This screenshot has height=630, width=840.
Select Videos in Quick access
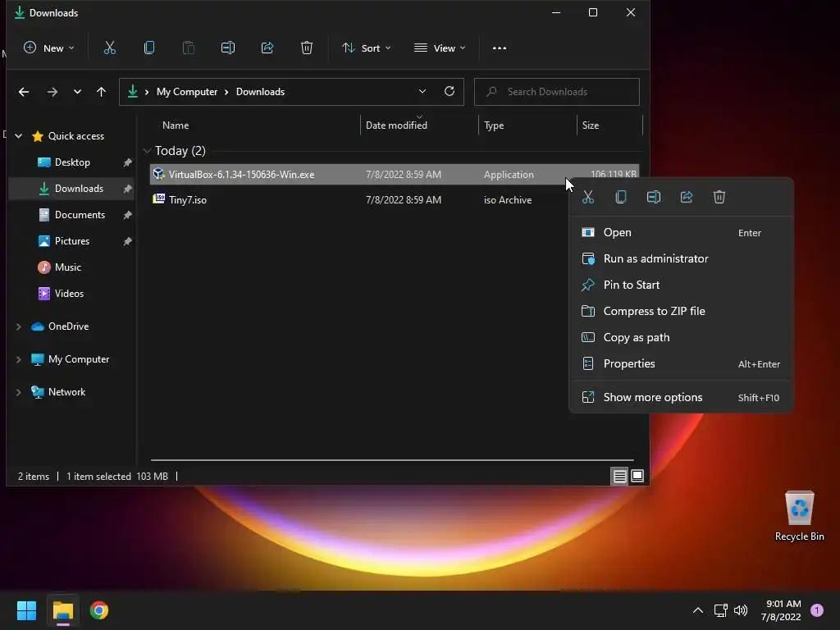[72, 294]
